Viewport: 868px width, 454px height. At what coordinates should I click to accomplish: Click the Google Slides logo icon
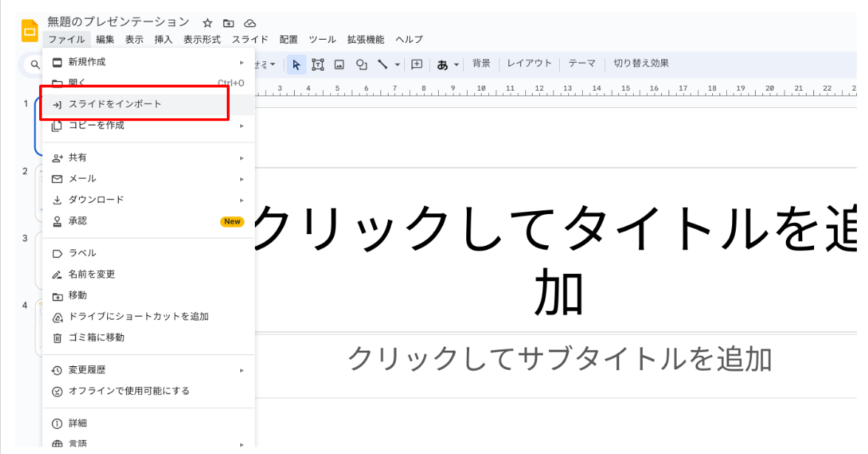pos(30,31)
